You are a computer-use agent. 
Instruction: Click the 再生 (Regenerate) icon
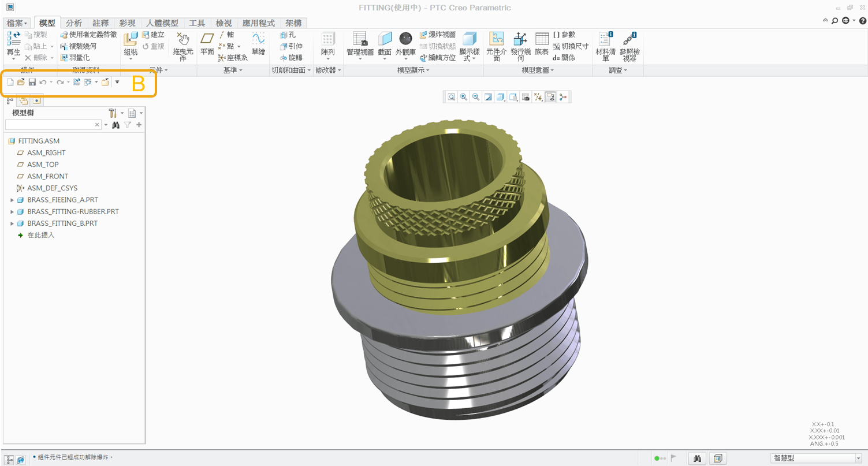[x=13, y=39]
